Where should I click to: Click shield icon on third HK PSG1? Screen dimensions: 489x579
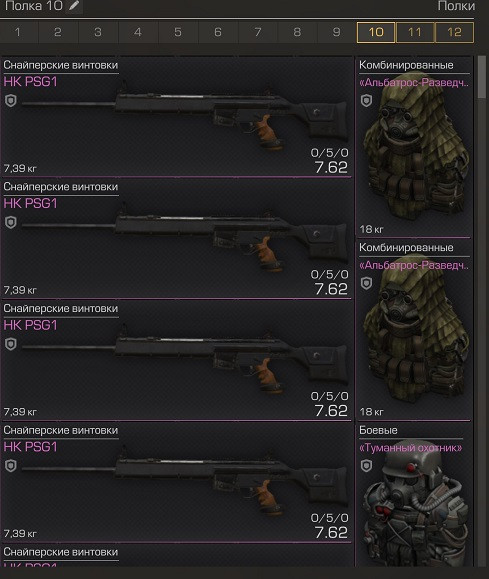pos(11,344)
